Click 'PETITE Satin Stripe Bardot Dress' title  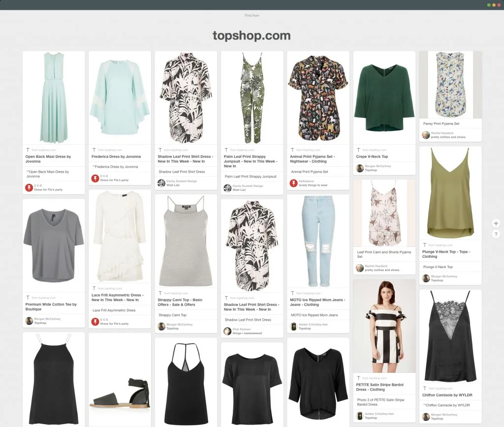[379, 387]
